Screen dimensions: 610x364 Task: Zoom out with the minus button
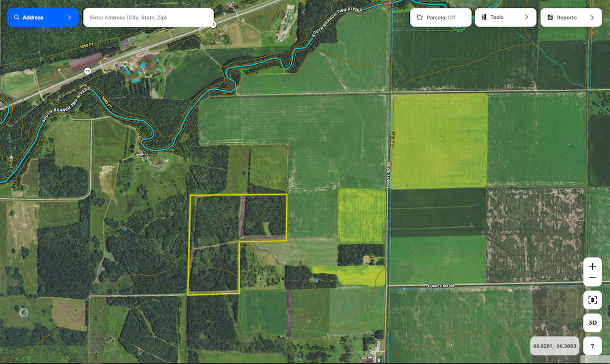point(592,278)
